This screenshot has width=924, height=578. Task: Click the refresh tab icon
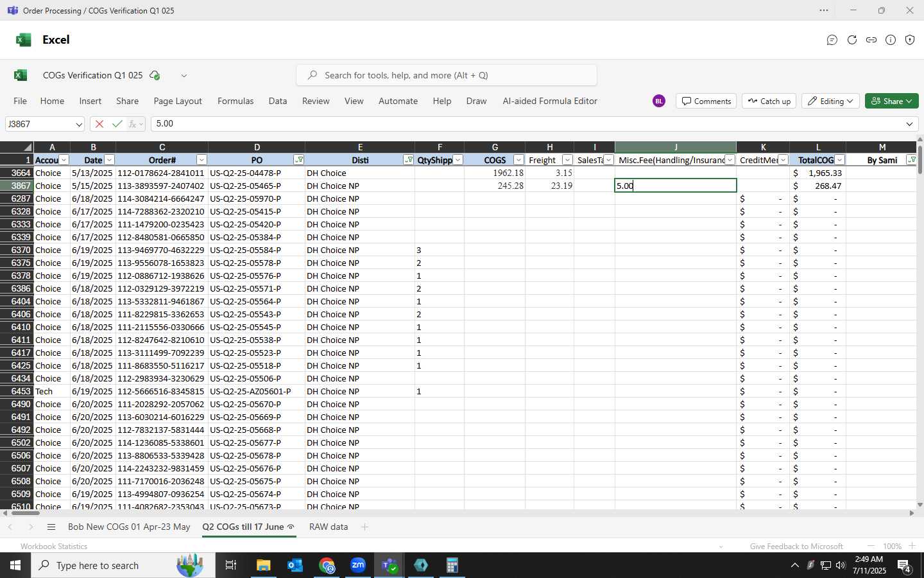coord(852,40)
